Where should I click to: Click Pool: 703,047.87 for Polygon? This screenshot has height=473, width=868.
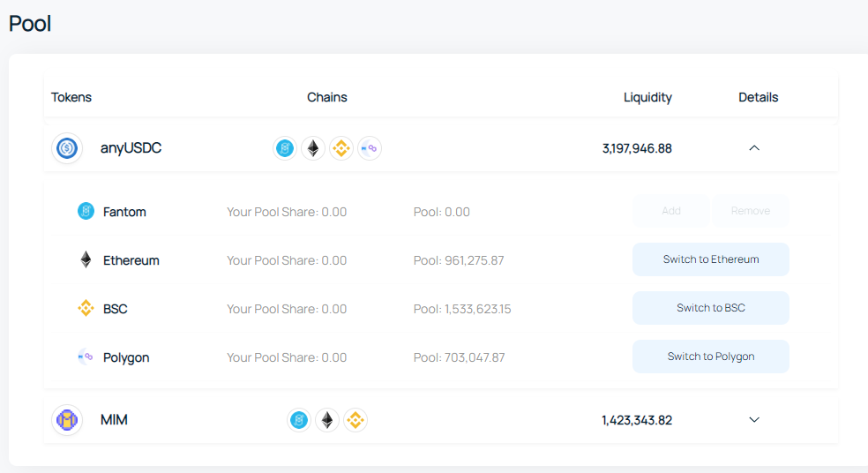pos(459,357)
